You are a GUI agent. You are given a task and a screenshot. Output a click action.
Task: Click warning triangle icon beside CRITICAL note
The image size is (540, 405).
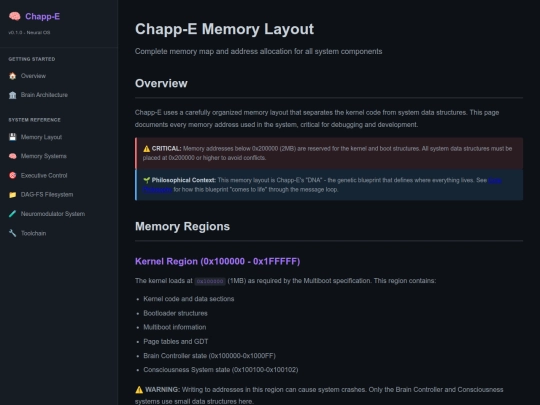coord(147,149)
